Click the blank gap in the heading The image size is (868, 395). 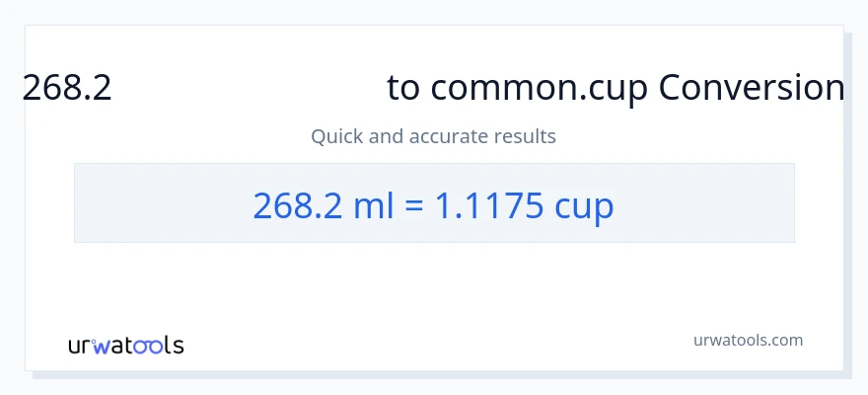coord(249,89)
